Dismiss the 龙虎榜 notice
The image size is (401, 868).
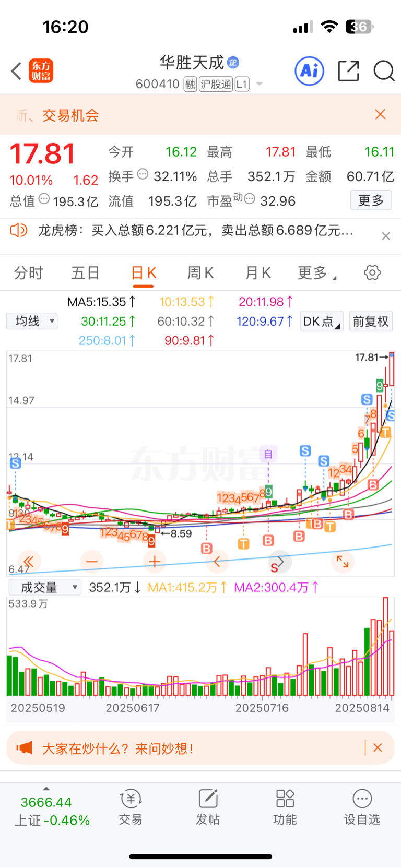pos(386,236)
